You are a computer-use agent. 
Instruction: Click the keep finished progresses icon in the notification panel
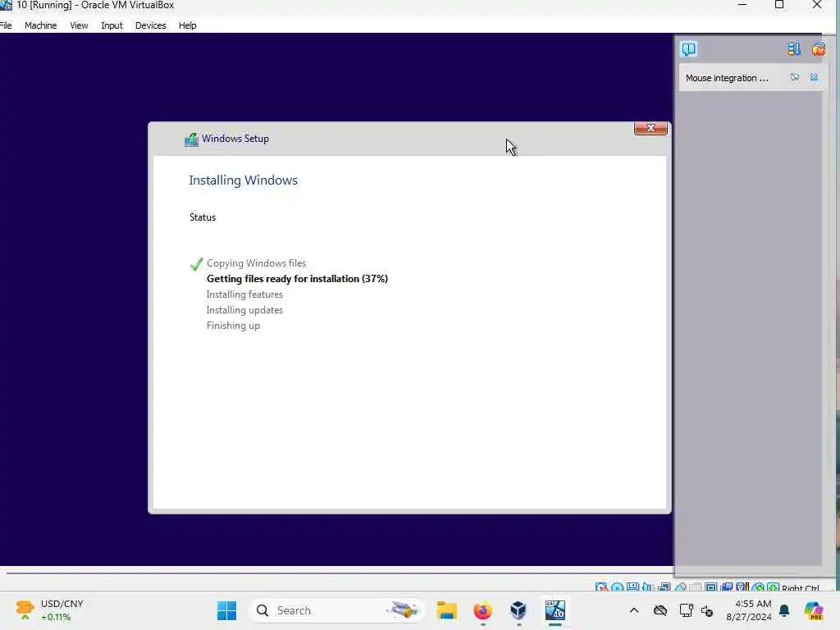click(794, 49)
